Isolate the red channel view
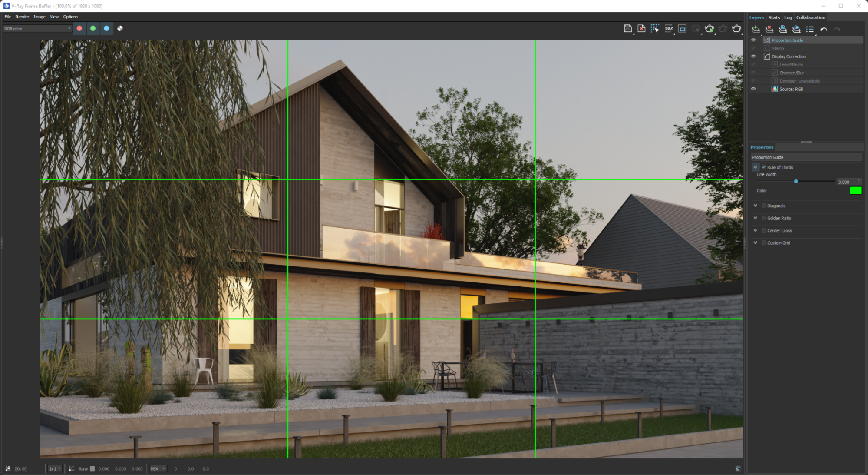Image resolution: width=868 pixels, height=475 pixels. click(79, 28)
